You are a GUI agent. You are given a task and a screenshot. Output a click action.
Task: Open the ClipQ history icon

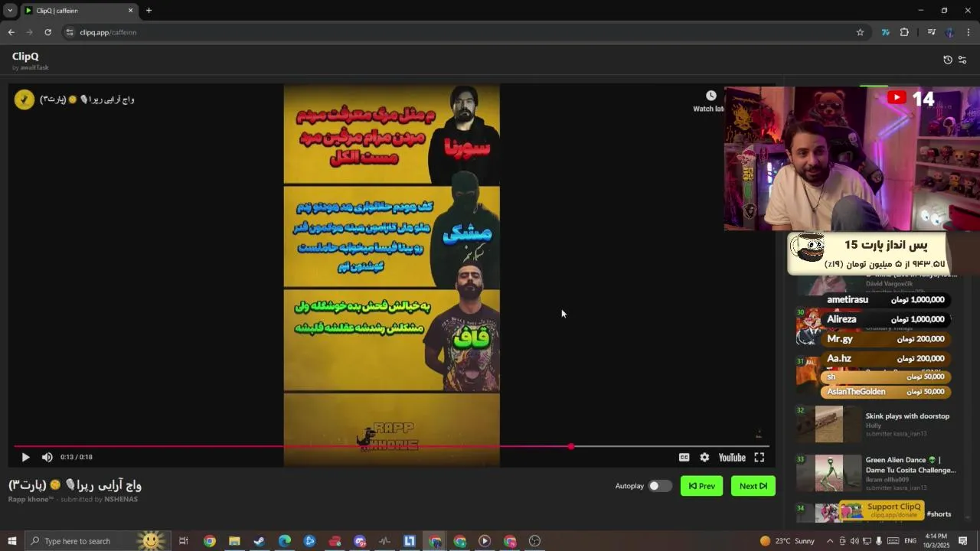point(948,60)
